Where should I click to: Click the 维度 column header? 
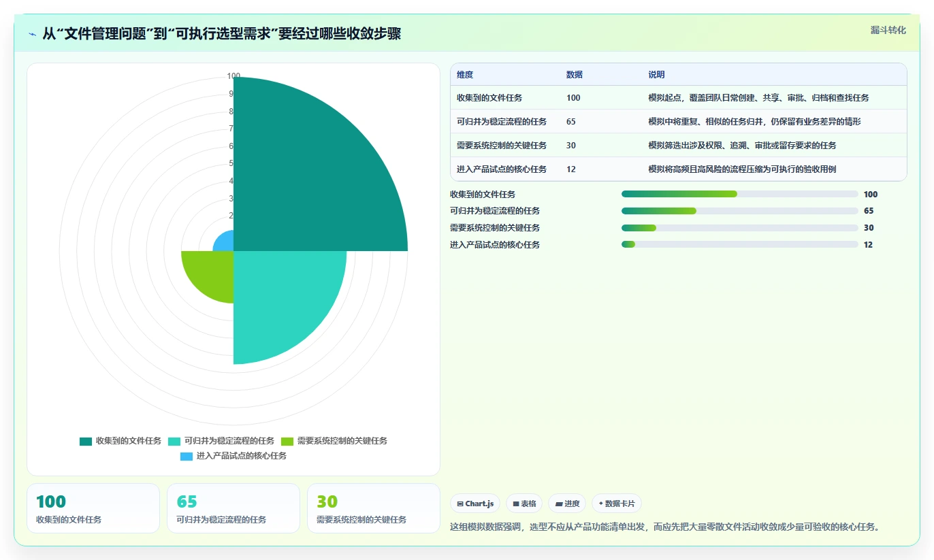click(465, 75)
